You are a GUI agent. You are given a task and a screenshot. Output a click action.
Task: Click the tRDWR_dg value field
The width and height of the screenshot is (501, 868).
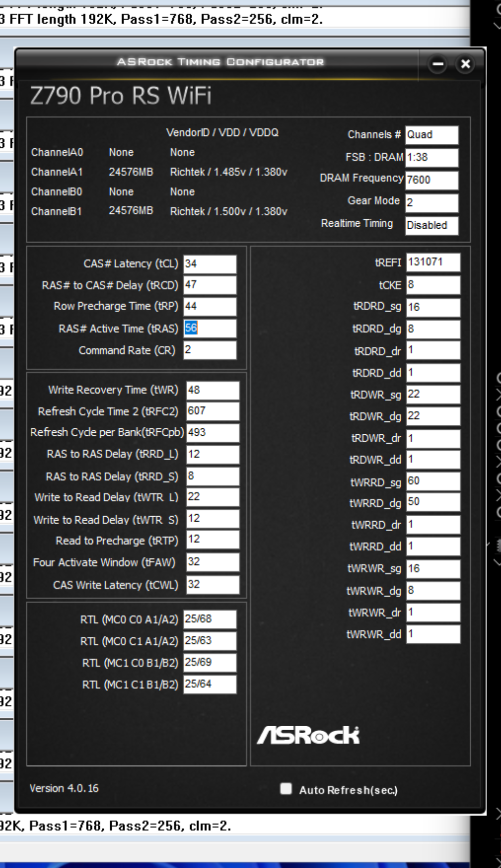click(x=433, y=416)
